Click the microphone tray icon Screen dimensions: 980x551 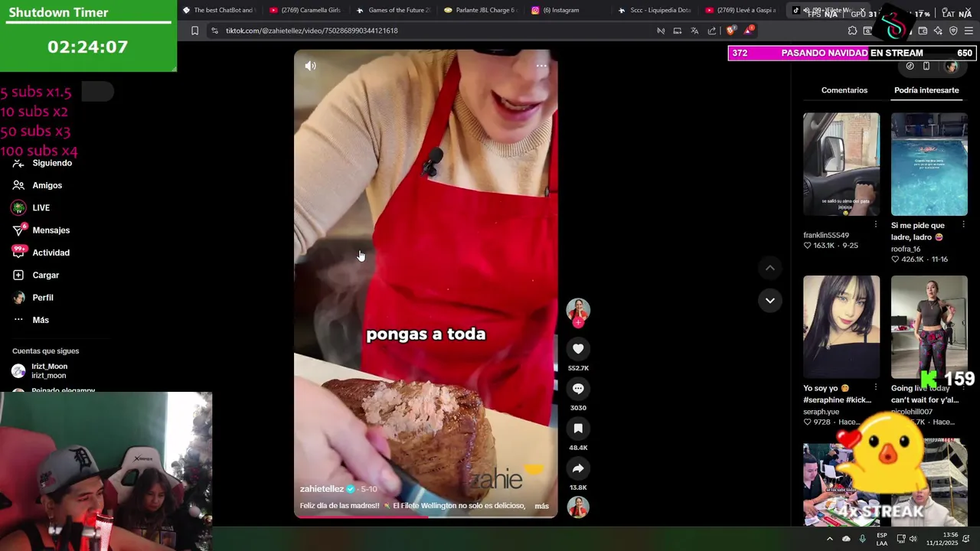pos(862,539)
